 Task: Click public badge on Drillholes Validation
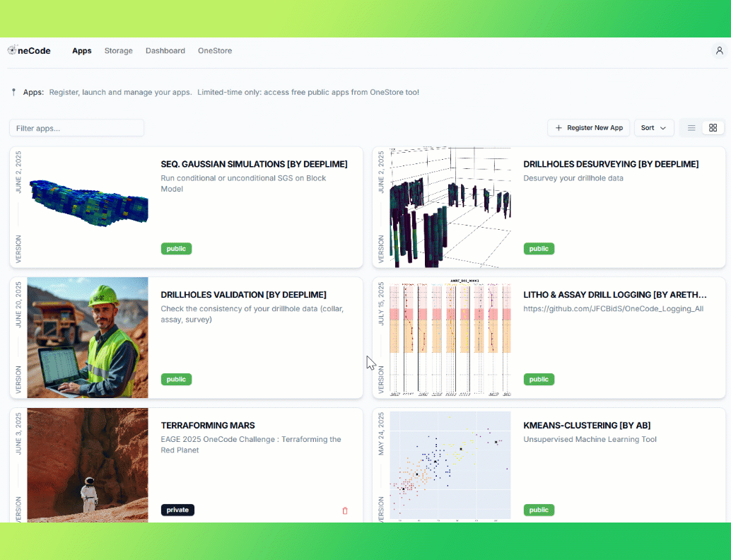tap(176, 379)
